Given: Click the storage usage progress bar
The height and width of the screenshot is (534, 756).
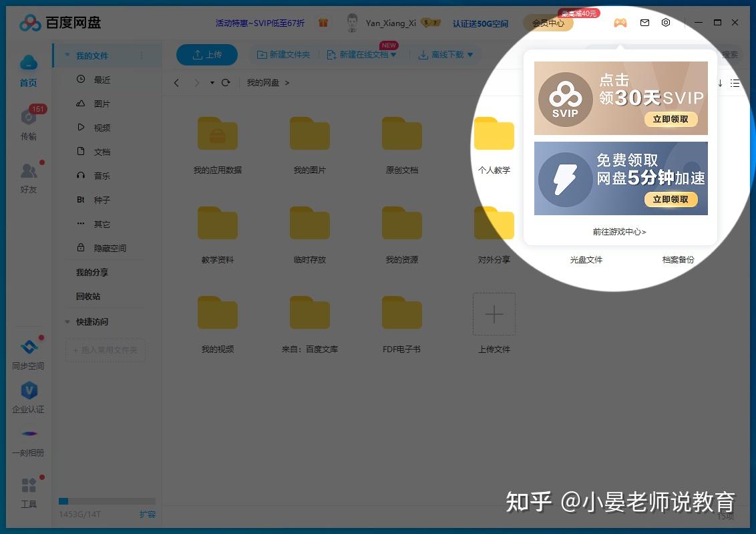Looking at the screenshot, I should [107, 501].
